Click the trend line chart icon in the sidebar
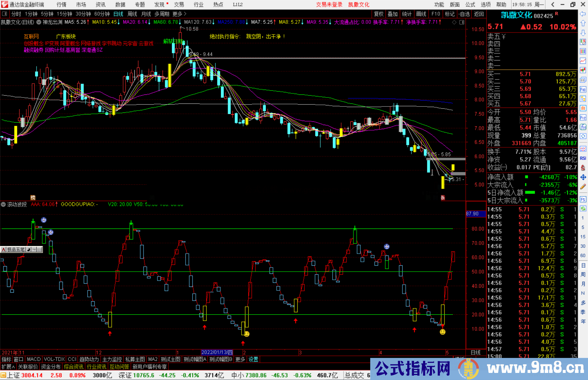Viewport: 588px width, 380px height. (583, 61)
